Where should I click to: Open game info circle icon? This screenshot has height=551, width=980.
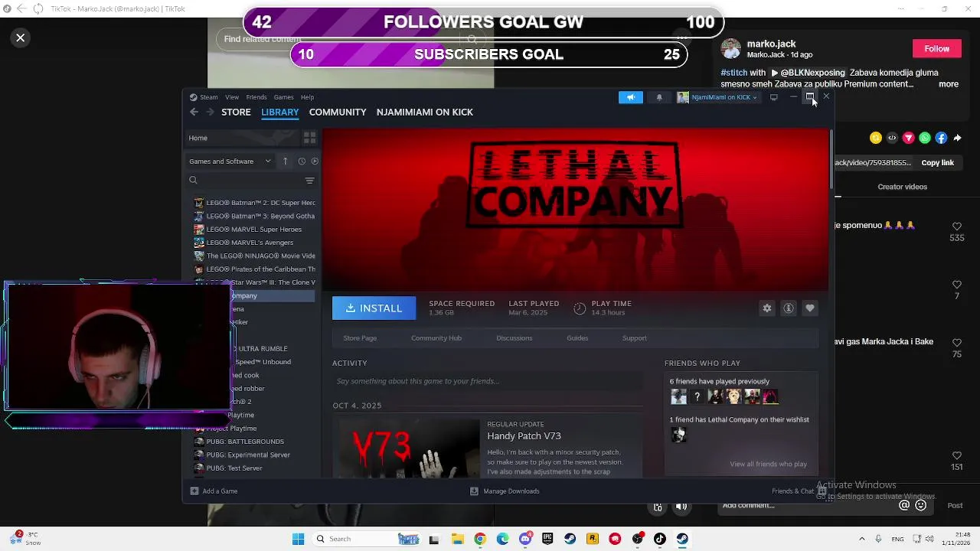click(789, 308)
